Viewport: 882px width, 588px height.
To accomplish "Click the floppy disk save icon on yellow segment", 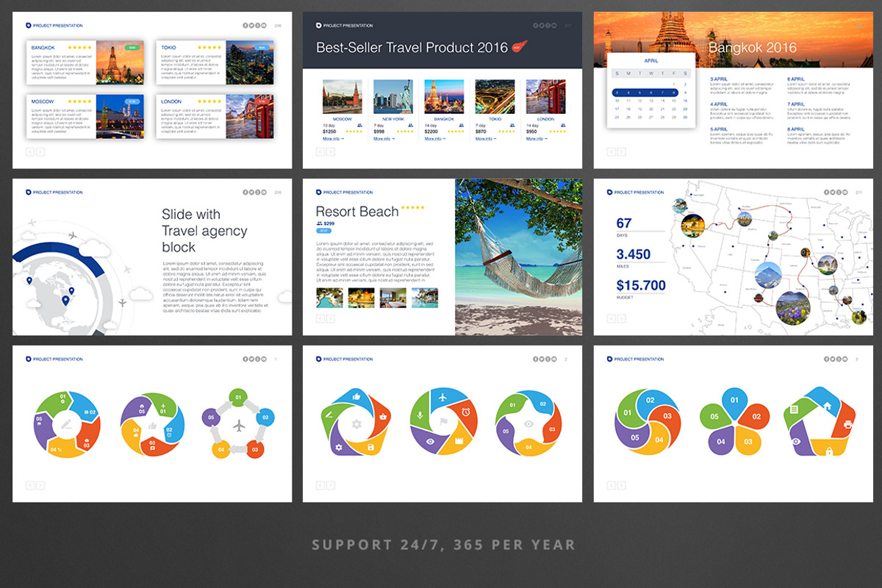I will (370, 446).
